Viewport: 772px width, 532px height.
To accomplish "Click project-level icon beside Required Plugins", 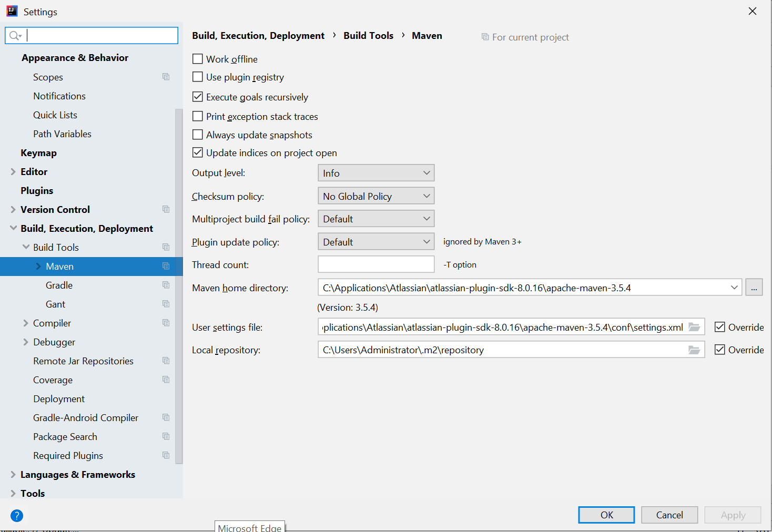I will click(x=166, y=455).
